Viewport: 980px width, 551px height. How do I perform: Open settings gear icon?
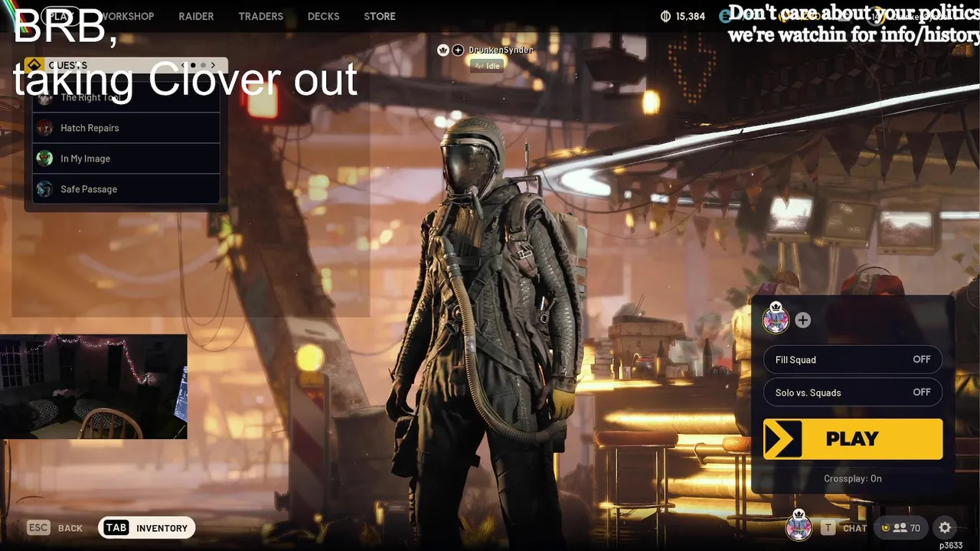tap(945, 527)
